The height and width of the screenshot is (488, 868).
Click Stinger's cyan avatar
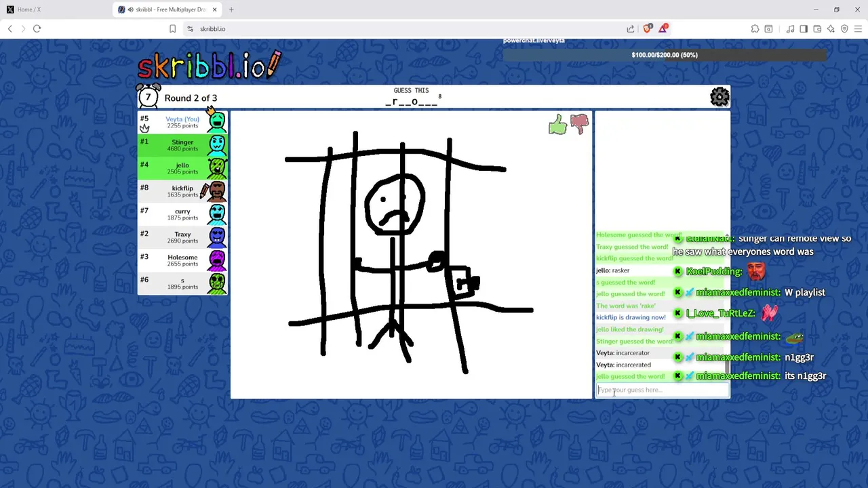coord(217,144)
